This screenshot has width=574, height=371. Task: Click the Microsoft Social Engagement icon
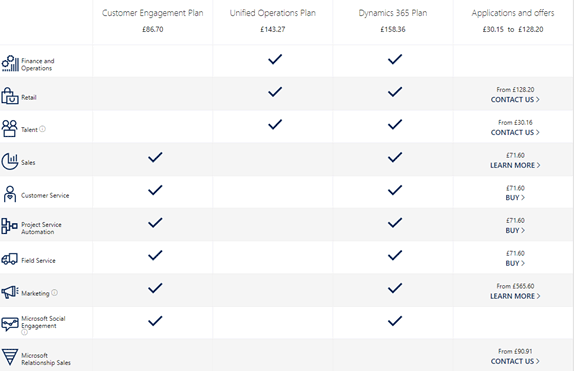(10, 324)
